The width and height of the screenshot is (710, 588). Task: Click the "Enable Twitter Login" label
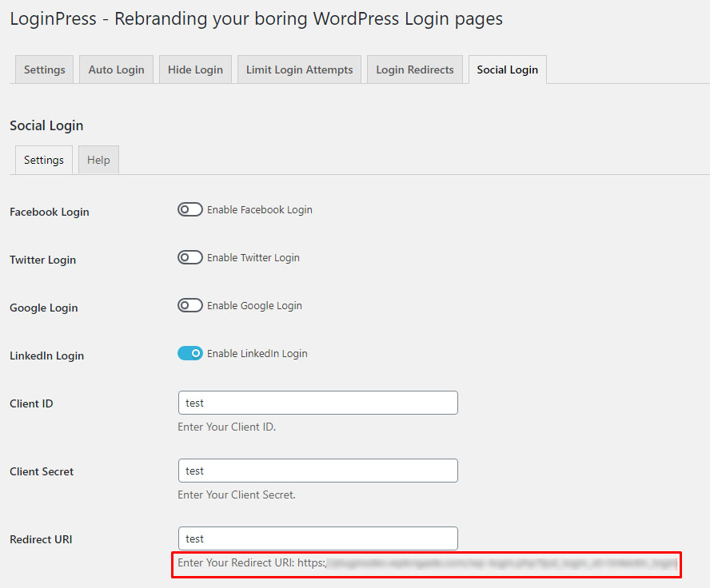click(x=253, y=258)
